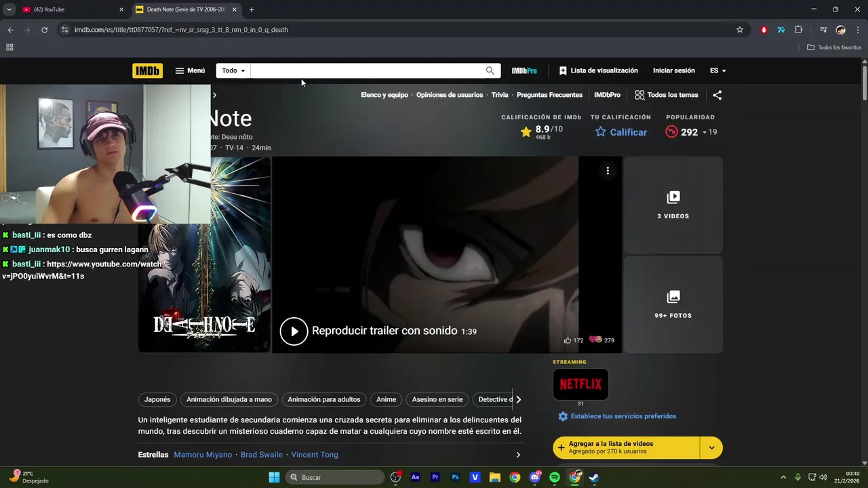
Task: Click the browser back arrow
Action: coord(10,30)
